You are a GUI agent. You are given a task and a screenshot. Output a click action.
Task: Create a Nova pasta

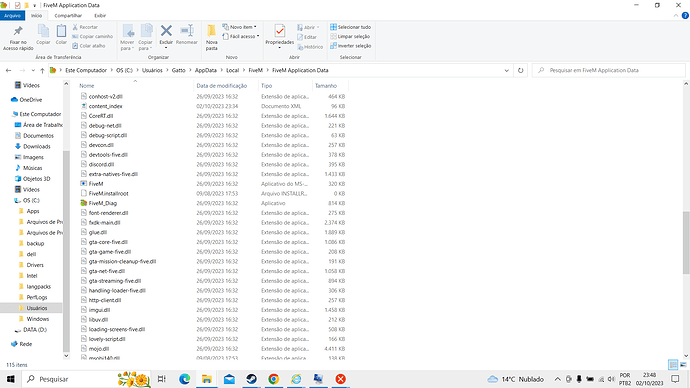212,37
